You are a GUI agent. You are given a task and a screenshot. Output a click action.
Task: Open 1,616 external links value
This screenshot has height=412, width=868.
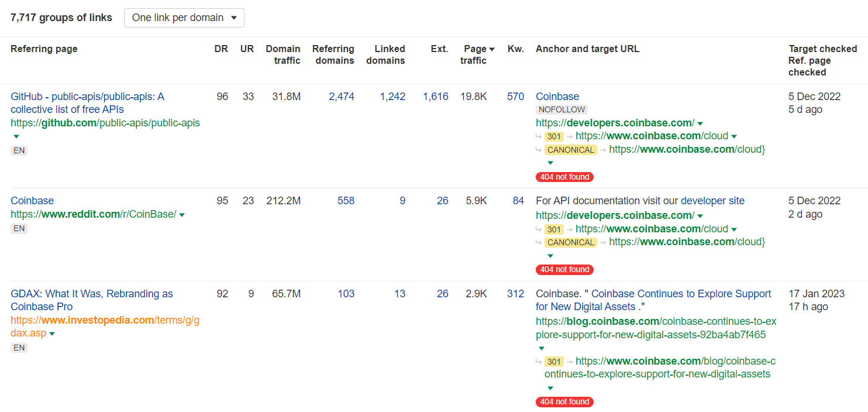(436, 97)
